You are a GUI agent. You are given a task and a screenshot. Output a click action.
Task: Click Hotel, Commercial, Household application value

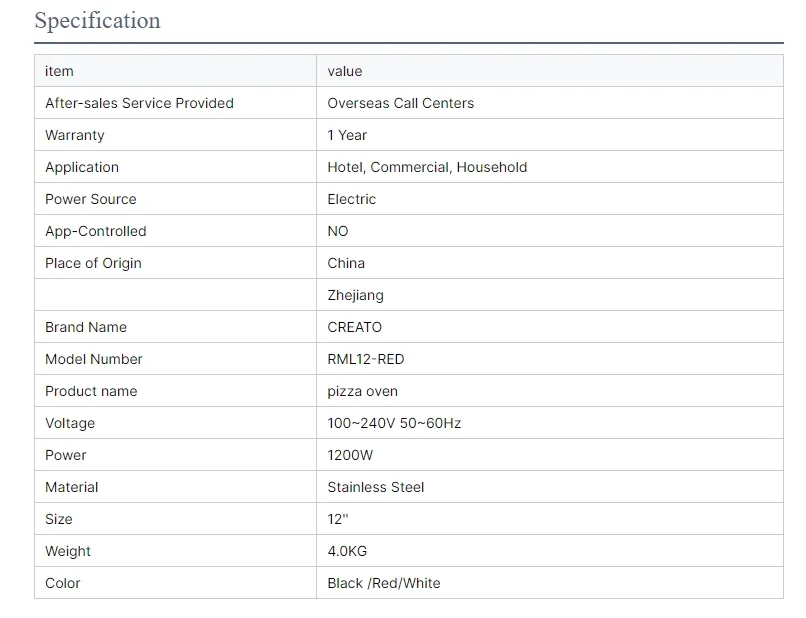pos(427,167)
